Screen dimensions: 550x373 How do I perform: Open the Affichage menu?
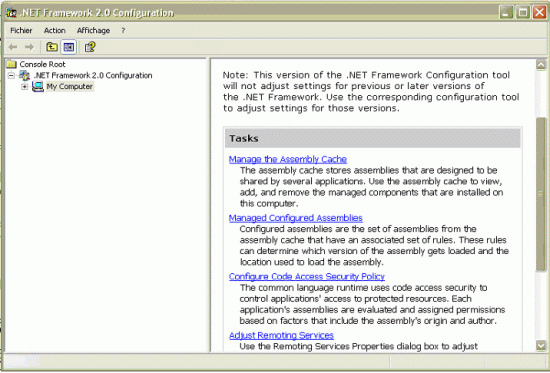point(93,31)
